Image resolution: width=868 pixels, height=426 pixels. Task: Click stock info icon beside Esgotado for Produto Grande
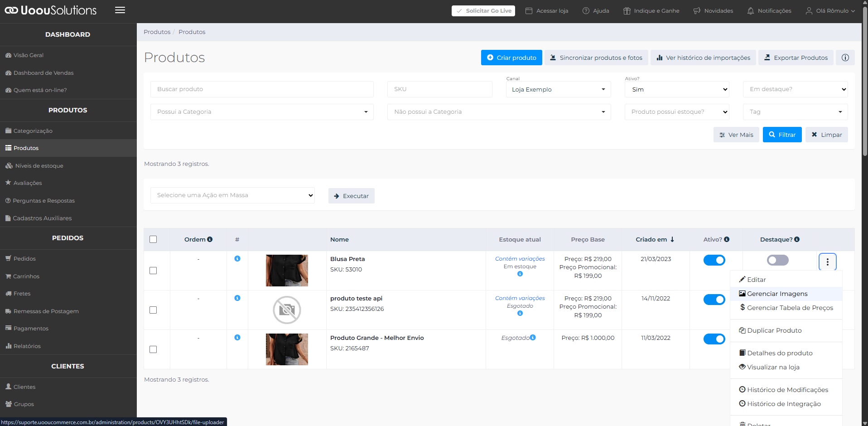(x=533, y=337)
